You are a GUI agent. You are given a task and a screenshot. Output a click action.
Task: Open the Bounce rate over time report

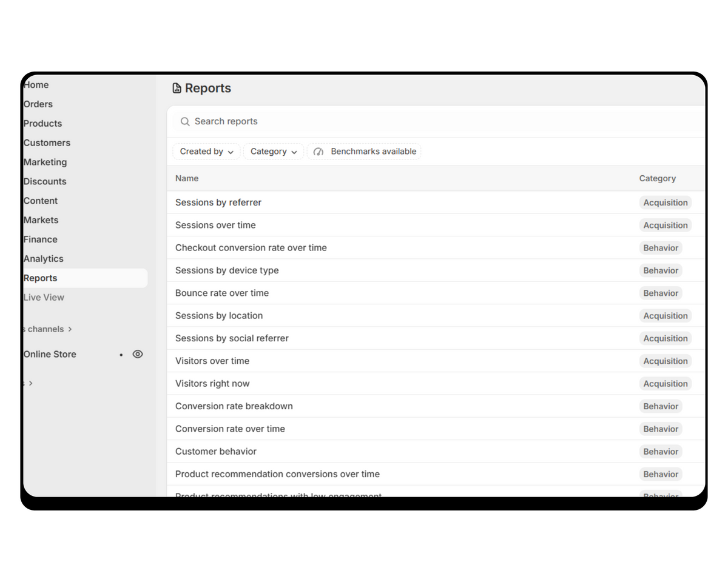click(222, 293)
